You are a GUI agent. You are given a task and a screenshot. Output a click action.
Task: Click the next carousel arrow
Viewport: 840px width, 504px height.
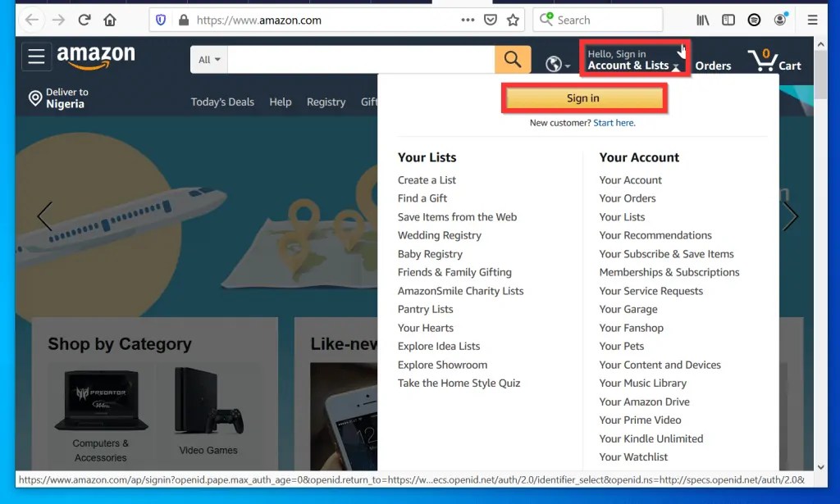point(791,216)
